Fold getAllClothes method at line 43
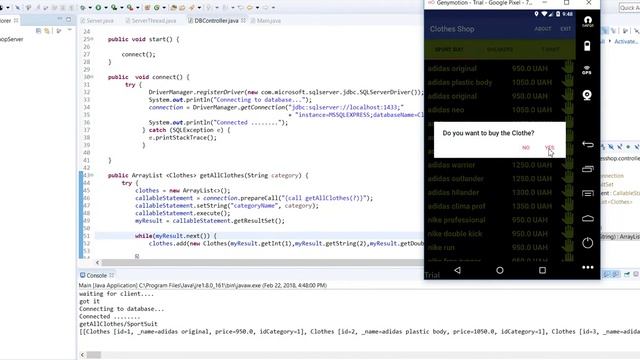This screenshot has height=360, width=640. pos(92,175)
